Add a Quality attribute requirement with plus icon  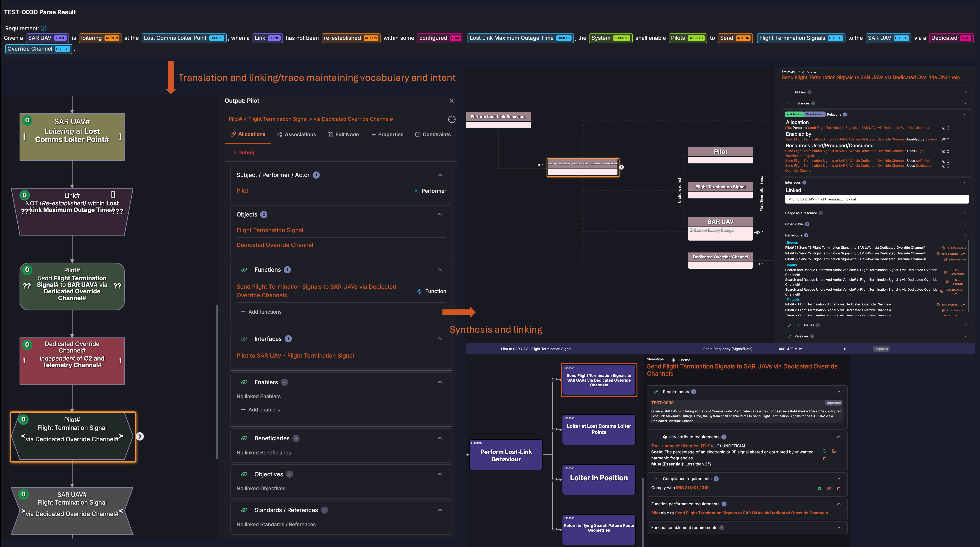click(x=656, y=437)
